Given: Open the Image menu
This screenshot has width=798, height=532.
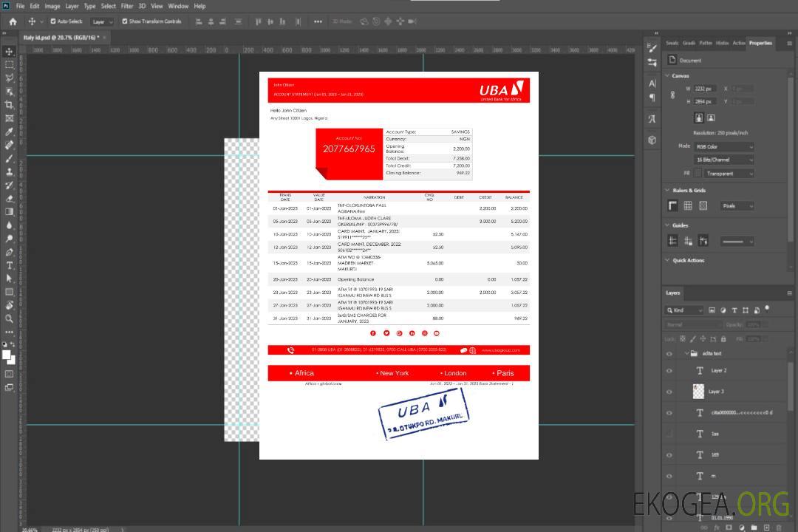Looking at the screenshot, I should (52, 6).
